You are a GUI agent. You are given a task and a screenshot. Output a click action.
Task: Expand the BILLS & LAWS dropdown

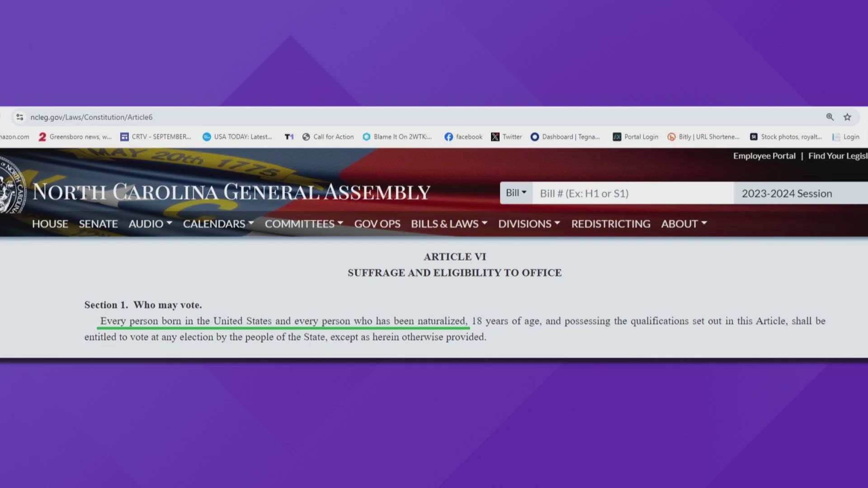[449, 224]
